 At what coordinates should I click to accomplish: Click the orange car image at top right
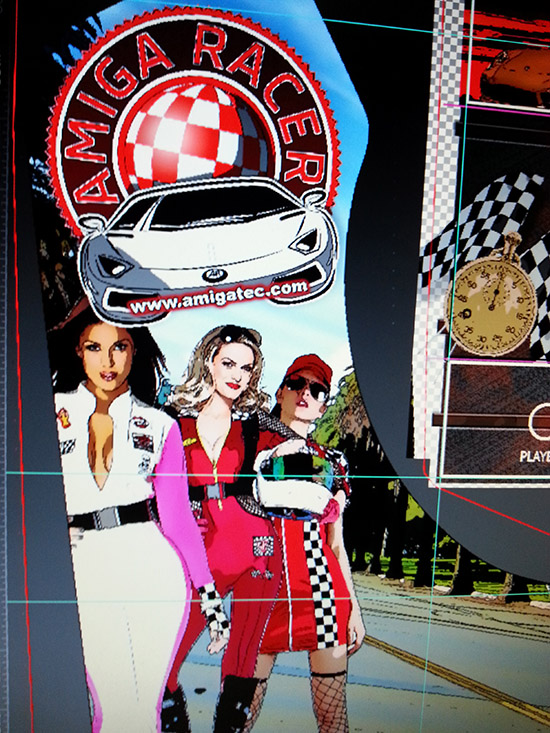[x=516, y=76]
